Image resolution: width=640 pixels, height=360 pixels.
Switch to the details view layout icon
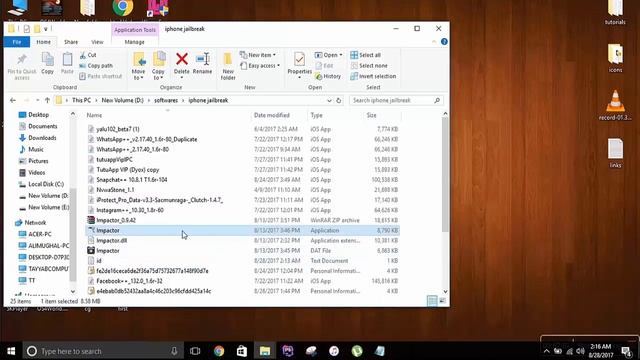tap(432, 301)
